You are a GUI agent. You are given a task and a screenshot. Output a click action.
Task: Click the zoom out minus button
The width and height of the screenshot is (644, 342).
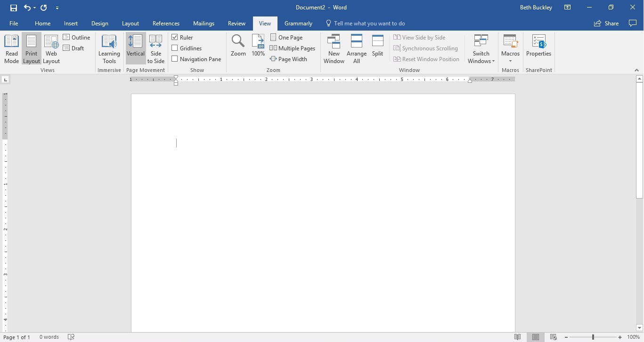(566, 337)
